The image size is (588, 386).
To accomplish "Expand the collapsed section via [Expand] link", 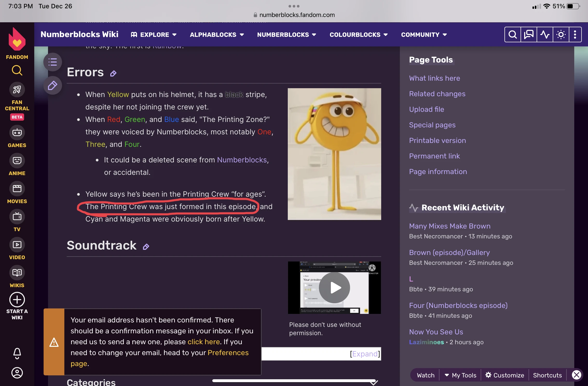I will tap(365, 354).
